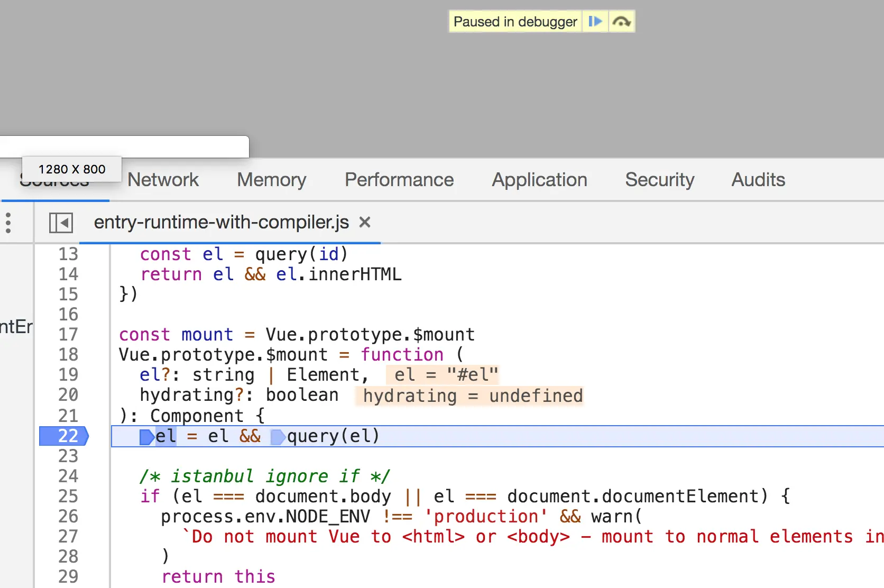Click the inline breakpoint marker before query(el)

pyautogui.click(x=278, y=437)
